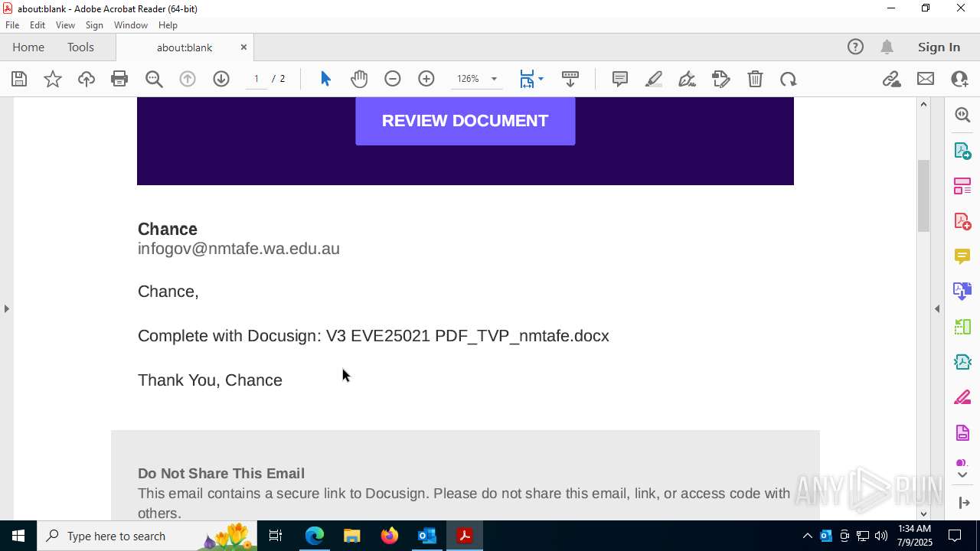Rotate the page with the circular arrow icon
Image resolution: width=980 pixels, height=551 pixels.
pos(789,79)
